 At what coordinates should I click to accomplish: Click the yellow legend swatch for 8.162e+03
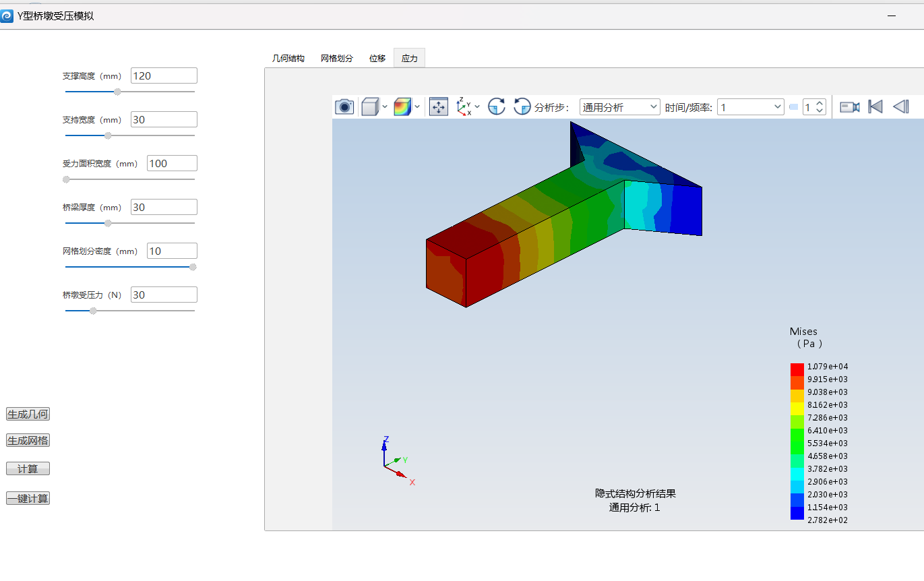pyautogui.click(x=797, y=408)
